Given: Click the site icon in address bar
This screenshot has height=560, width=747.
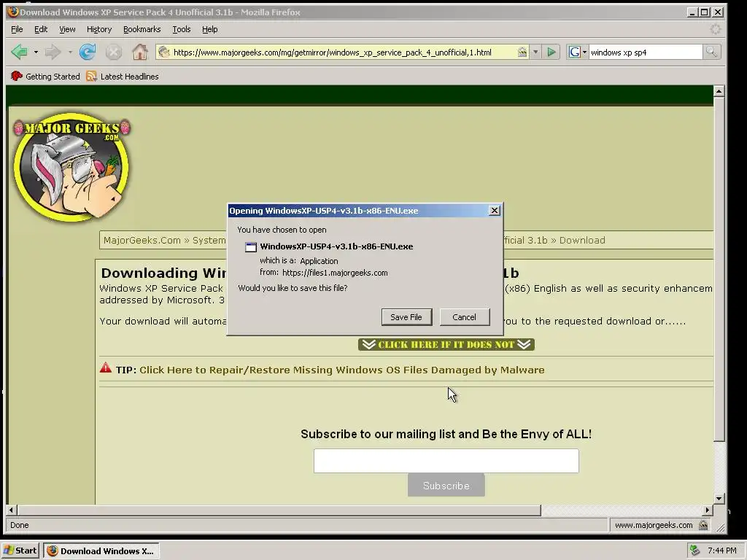Looking at the screenshot, I should (x=164, y=52).
